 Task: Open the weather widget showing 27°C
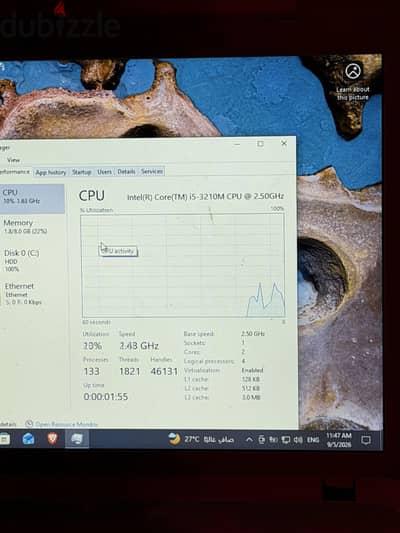[201, 439]
